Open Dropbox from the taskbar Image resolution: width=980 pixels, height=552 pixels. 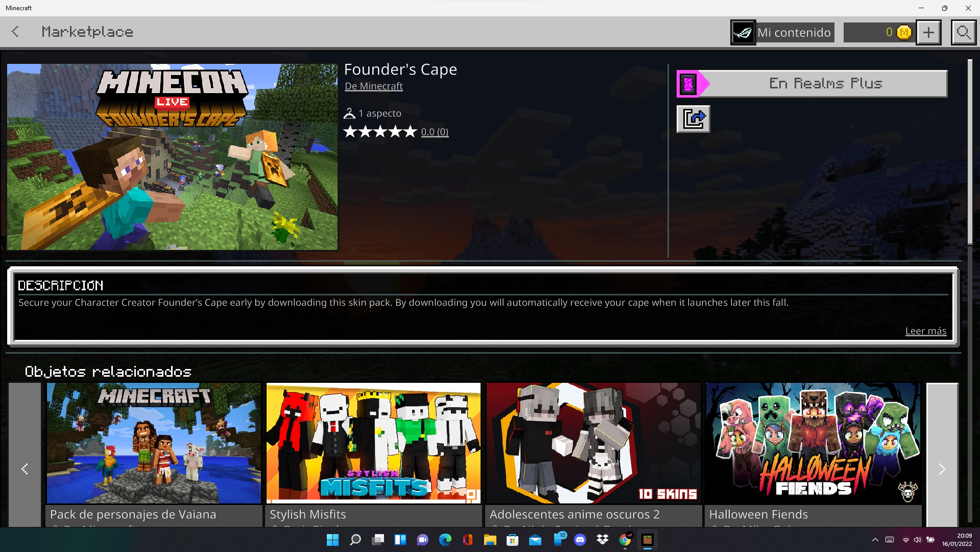tap(603, 540)
